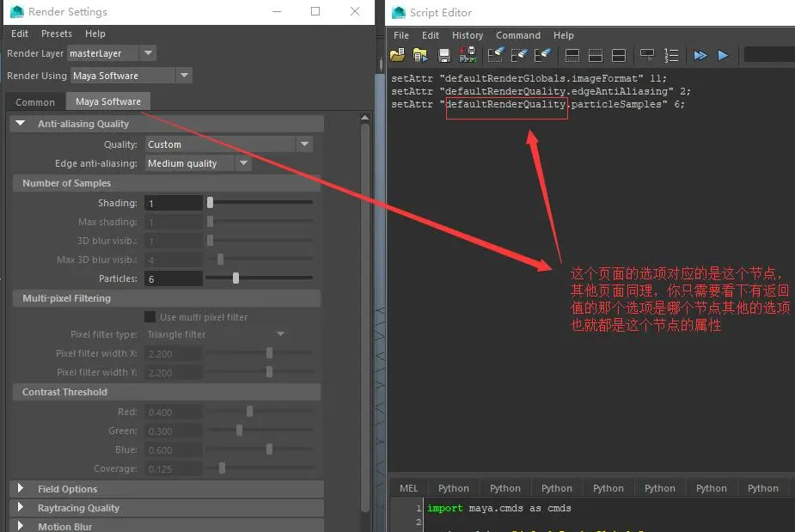Minimize the Render Settings window
This screenshot has height=532, width=795.
(x=277, y=11)
